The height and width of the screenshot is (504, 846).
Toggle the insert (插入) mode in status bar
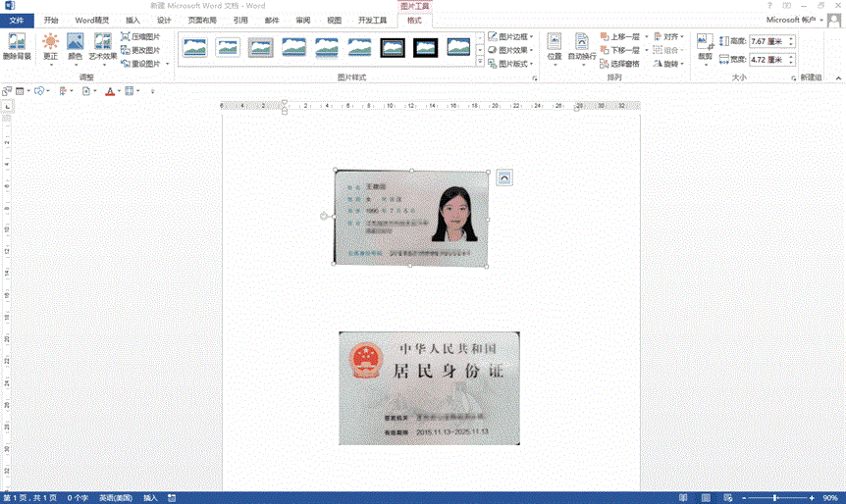[x=150, y=497]
